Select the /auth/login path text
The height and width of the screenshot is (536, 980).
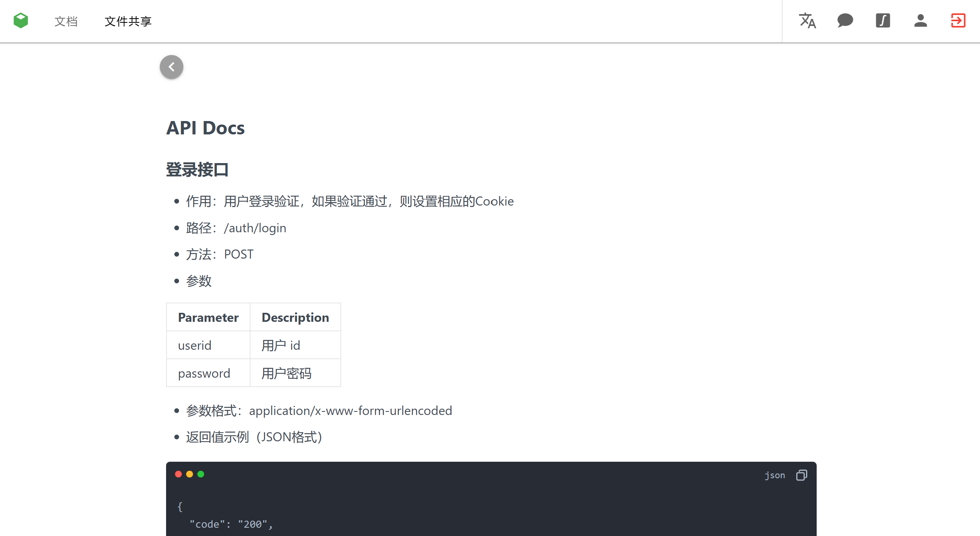coord(255,228)
